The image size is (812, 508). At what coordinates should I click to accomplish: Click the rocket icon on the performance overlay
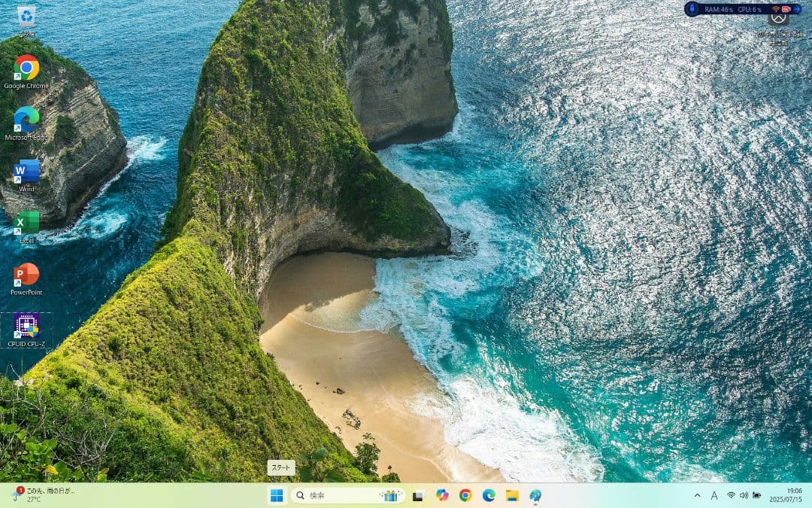pyautogui.click(x=692, y=8)
